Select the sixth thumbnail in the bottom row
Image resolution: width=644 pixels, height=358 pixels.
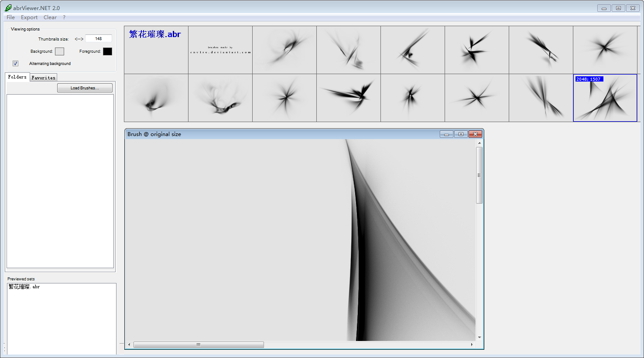click(477, 98)
